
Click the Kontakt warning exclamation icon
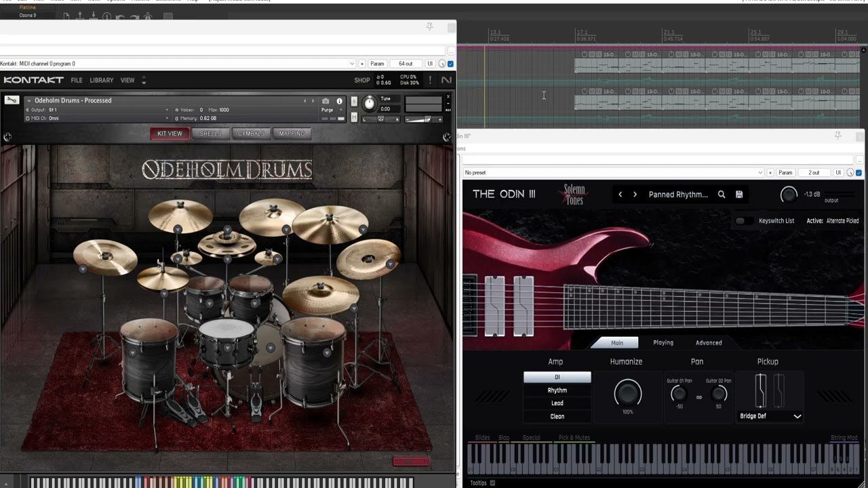tap(429, 80)
